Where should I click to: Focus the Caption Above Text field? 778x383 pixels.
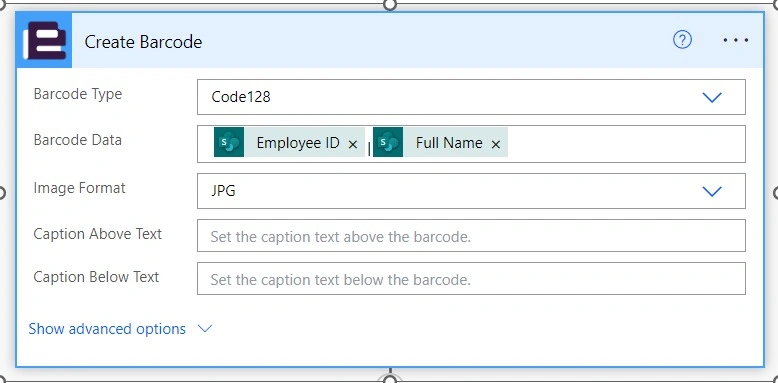pos(471,236)
